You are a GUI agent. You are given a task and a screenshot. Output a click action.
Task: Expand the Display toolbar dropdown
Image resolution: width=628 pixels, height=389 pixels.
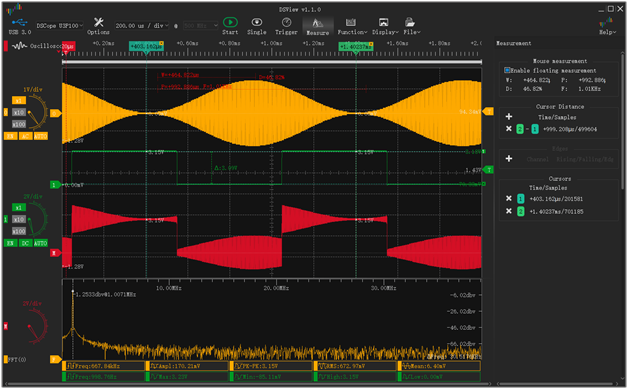pos(385,26)
